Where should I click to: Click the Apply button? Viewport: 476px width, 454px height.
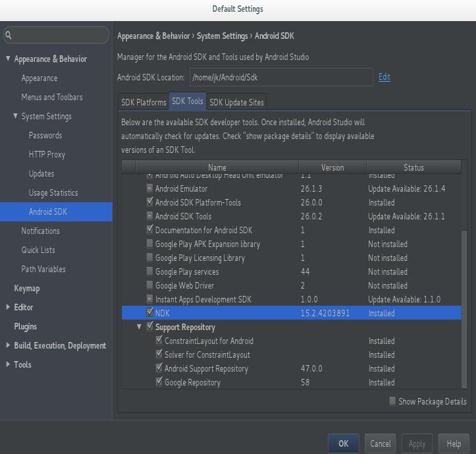417,443
